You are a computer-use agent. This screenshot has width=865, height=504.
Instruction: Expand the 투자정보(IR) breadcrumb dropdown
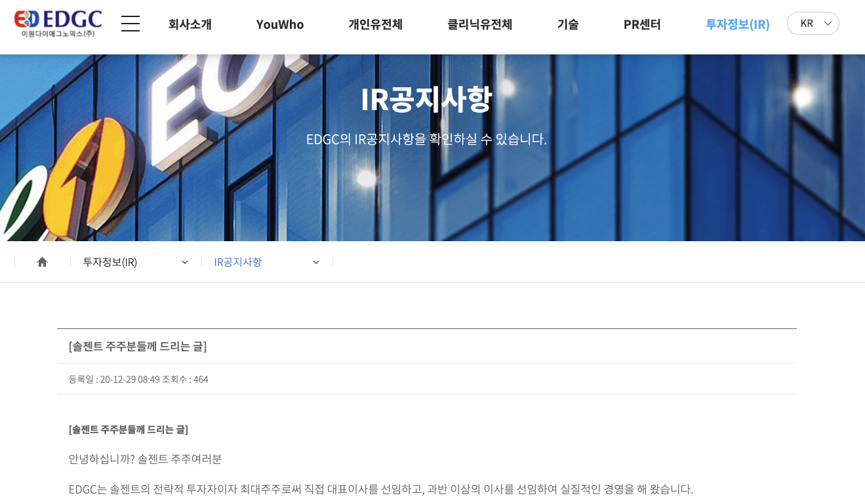[136, 262]
